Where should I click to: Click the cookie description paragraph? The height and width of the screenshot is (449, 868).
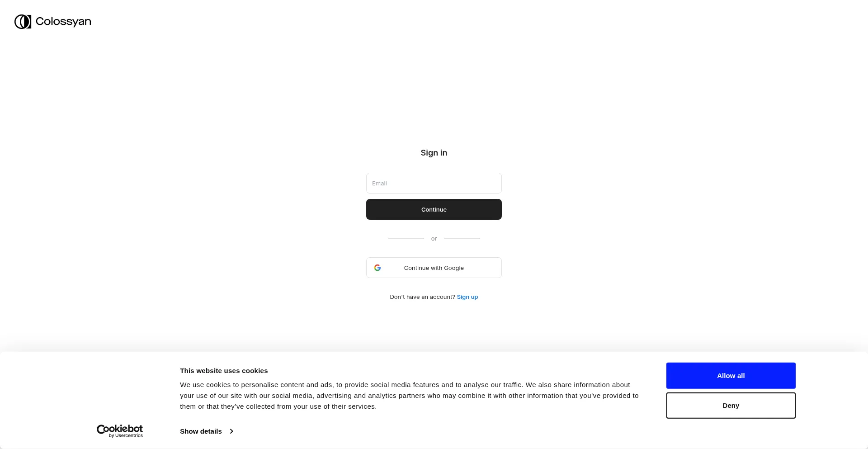point(409,396)
